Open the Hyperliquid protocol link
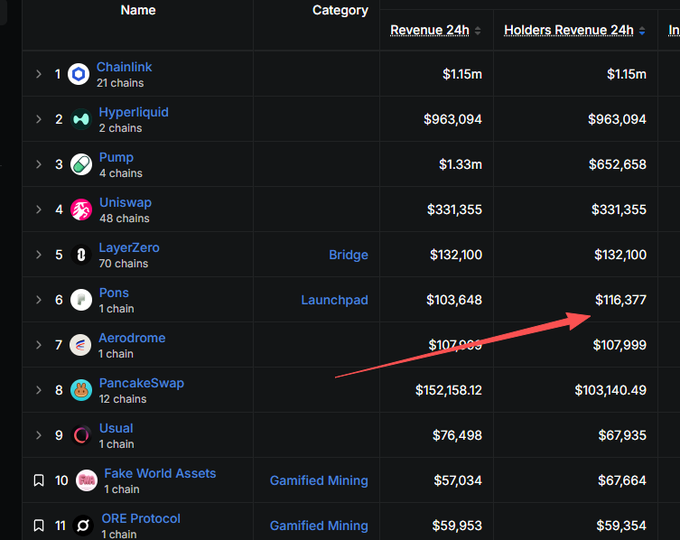This screenshot has width=680, height=540. click(134, 112)
